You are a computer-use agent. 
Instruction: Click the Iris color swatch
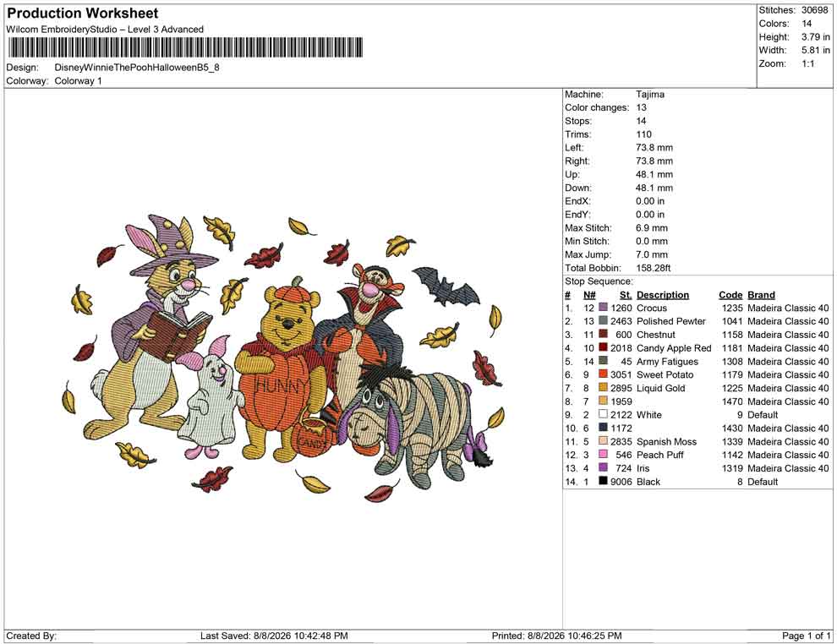click(x=603, y=467)
